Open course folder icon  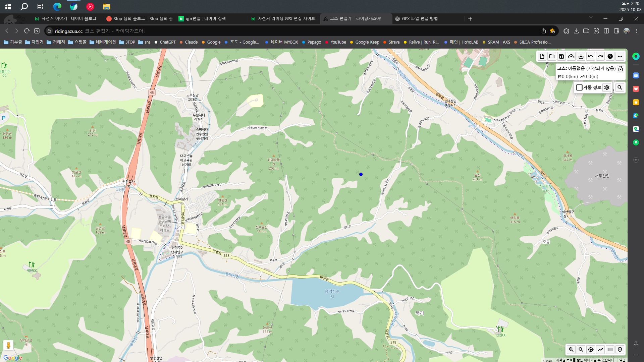[552, 56]
